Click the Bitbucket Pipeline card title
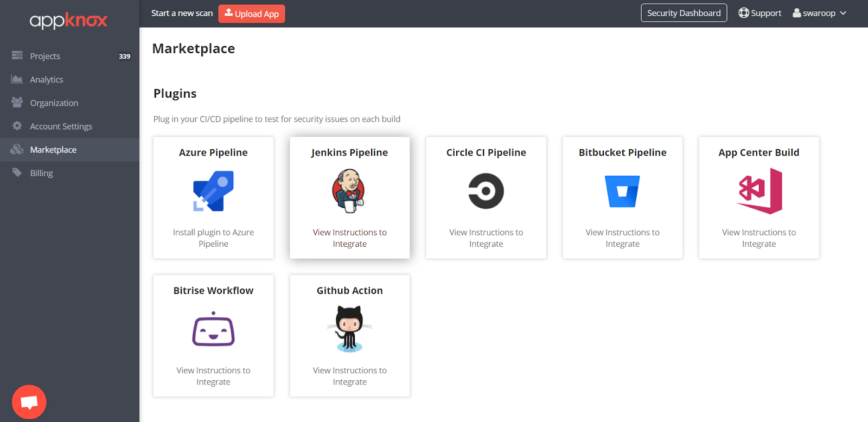This screenshot has width=868, height=422. pyautogui.click(x=622, y=152)
